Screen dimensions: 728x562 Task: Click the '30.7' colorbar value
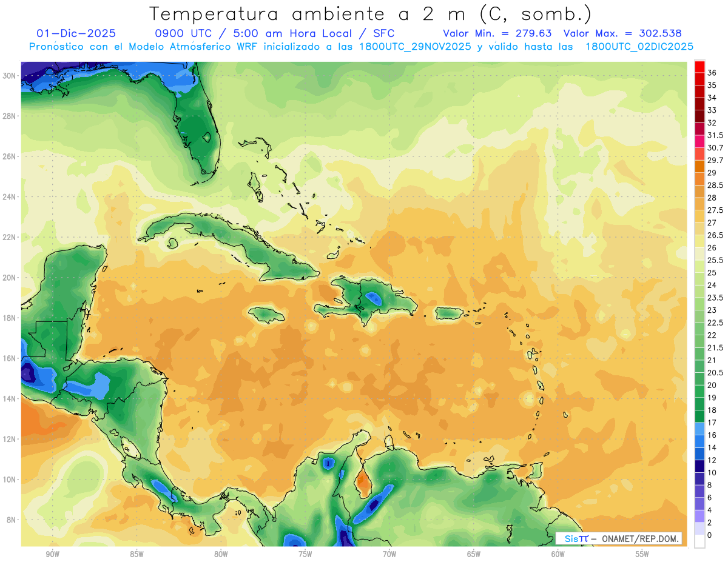(x=715, y=148)
